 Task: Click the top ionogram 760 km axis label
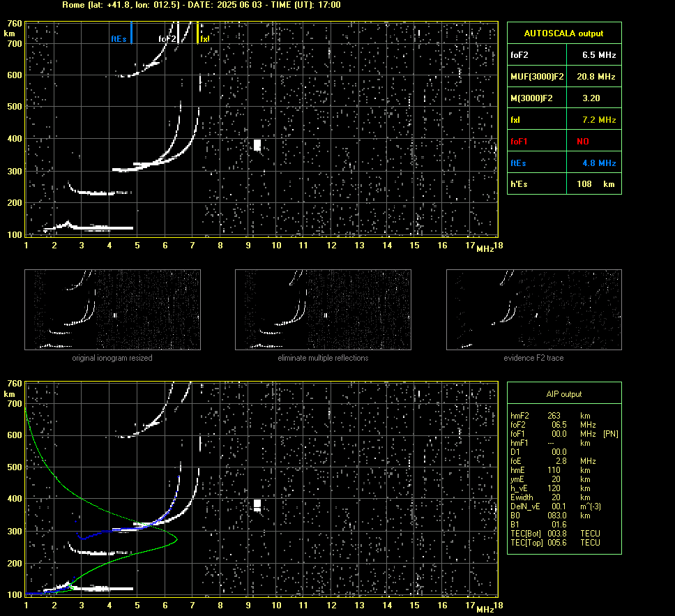pyautogui.click(x=15, y=23)
